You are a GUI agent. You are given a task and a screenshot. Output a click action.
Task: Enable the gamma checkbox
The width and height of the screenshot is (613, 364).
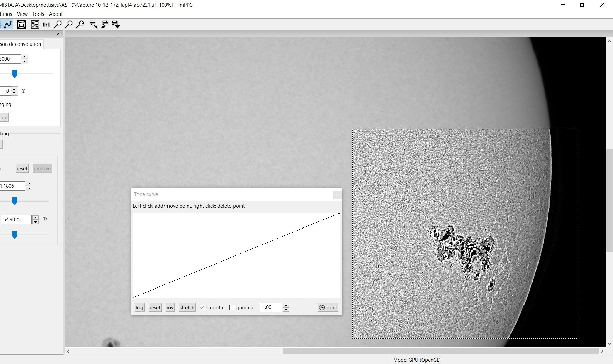tap(232, 307)
